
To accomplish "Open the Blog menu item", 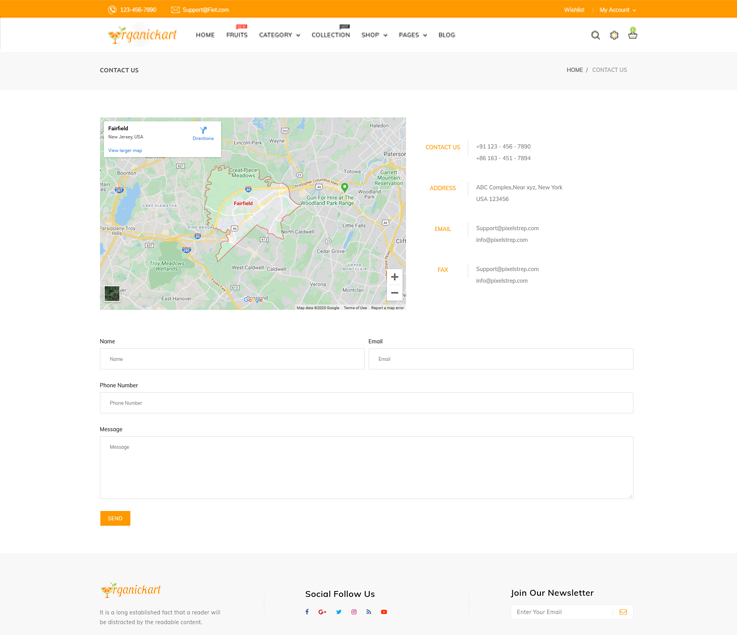I will [446, 35].
